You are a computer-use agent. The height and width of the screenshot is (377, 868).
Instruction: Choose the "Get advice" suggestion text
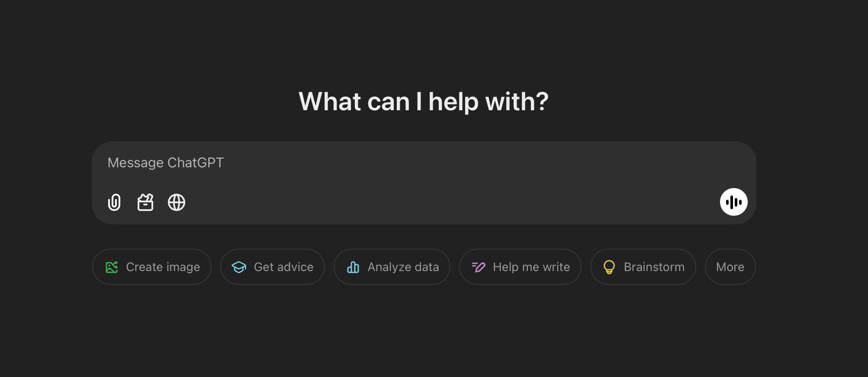(x=283, y=267)
